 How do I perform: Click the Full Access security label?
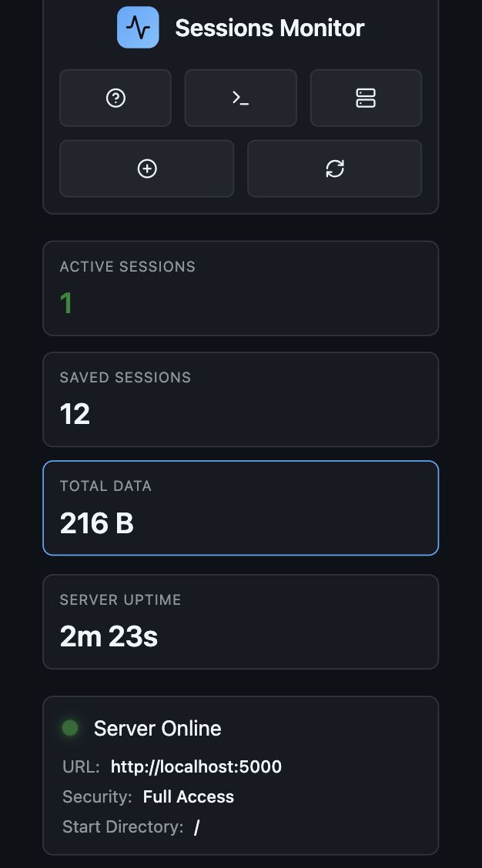click(189, 796)
